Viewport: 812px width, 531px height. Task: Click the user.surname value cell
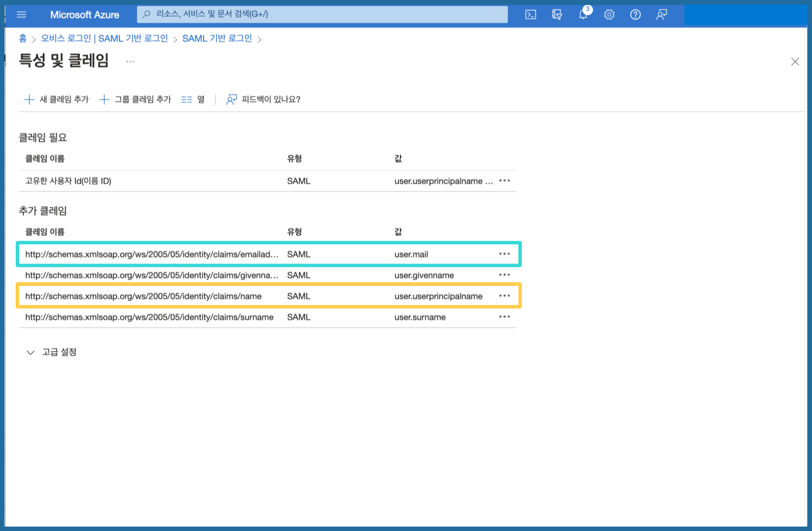pyautogui.click(x=420, y=317)
